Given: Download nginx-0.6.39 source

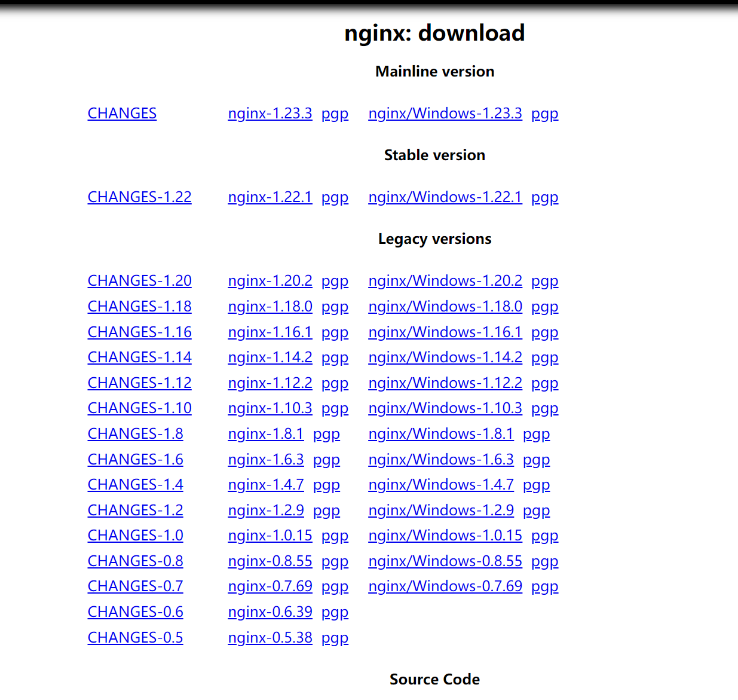Looking at the screenshot, I should click(270, 612).
